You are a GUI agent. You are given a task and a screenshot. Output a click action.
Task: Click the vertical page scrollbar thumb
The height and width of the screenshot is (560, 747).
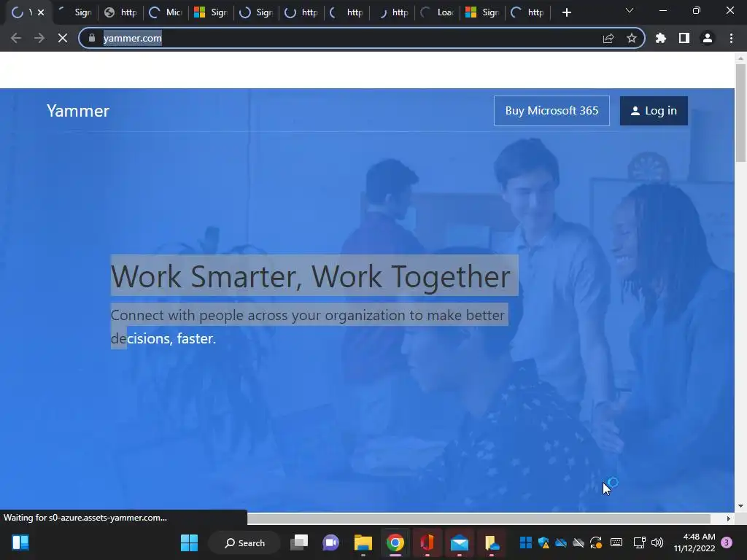pos(740,113)
